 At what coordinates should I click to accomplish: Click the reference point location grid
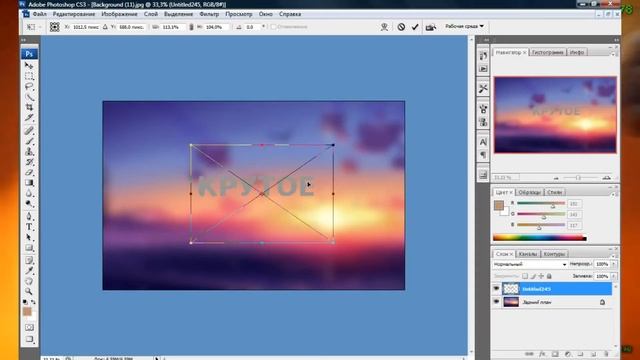pos(54,27)
